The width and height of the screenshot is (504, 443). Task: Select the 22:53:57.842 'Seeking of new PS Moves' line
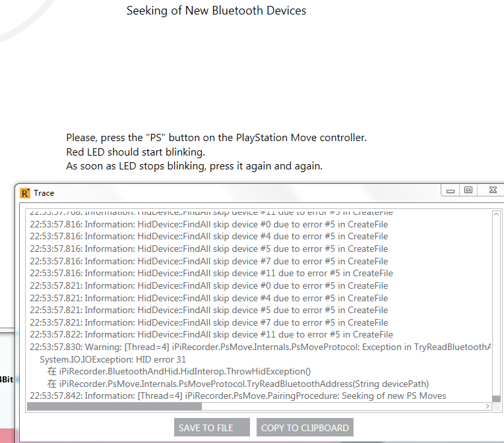tap(238, 396)
